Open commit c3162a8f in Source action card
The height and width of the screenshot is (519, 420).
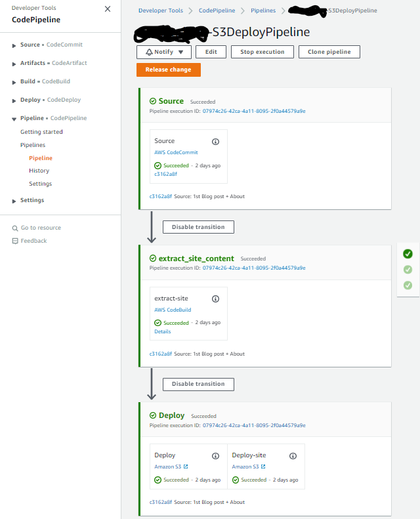coord(165,174)
